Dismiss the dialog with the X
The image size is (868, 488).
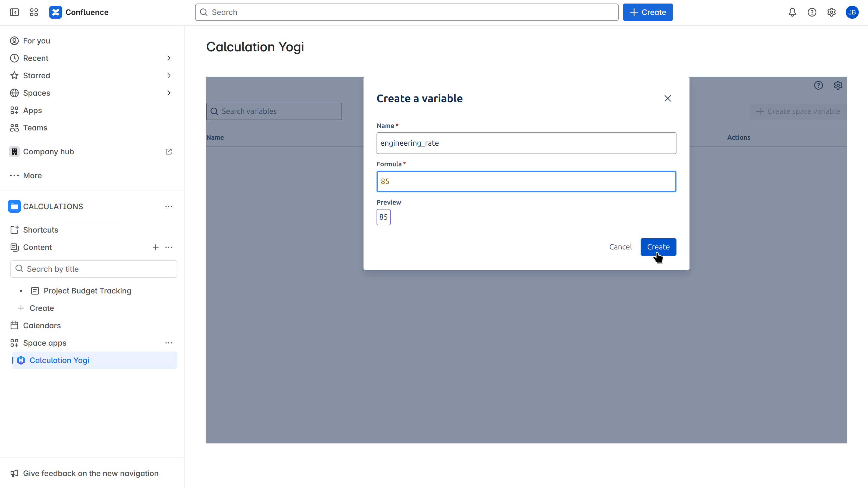point(668,98)
